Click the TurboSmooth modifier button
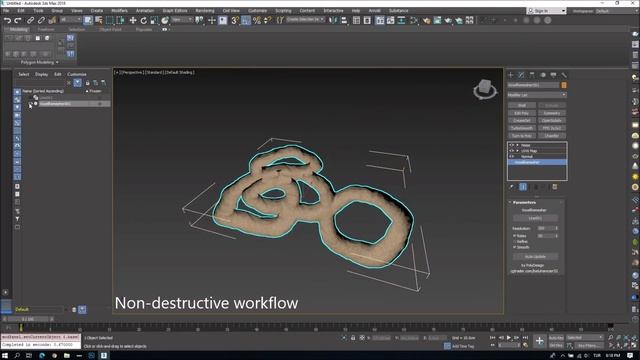Viewport: 640px width, 360px height. [x=522, y=128]
